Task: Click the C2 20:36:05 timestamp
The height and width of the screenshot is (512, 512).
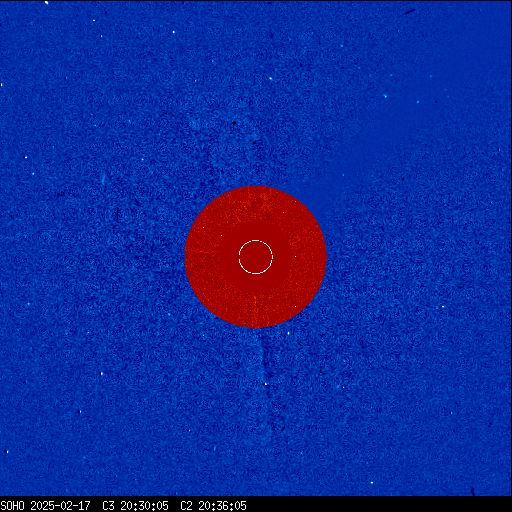Action: [213, 505]
